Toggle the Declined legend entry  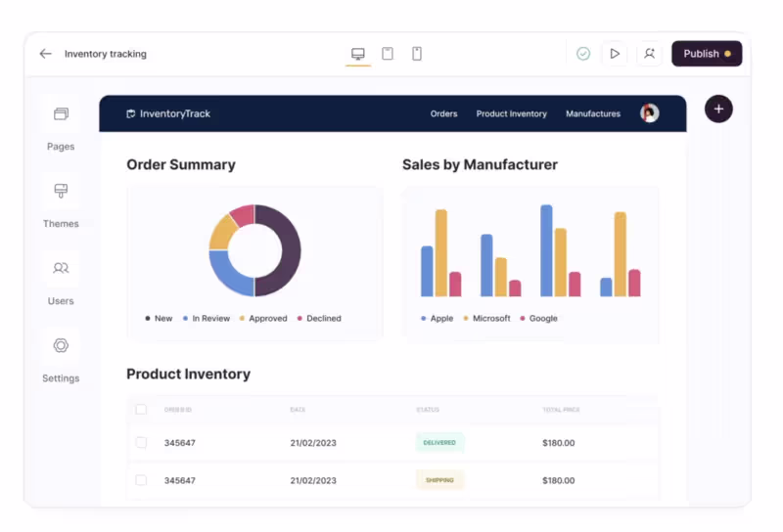(x=319, y=319)
